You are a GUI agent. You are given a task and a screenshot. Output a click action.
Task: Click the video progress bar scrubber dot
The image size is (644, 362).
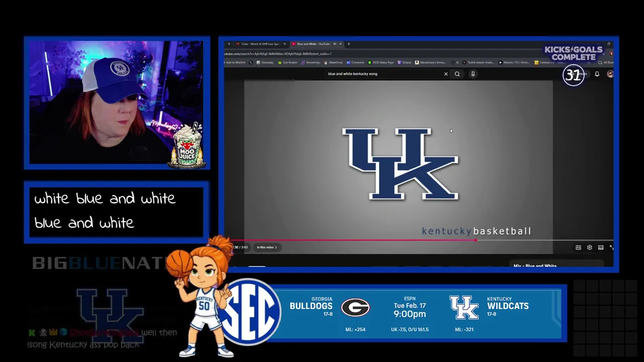(475, 240)
